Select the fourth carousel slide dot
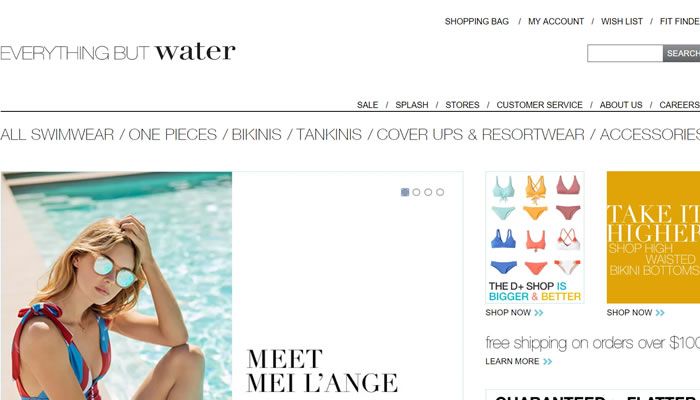 440,192
